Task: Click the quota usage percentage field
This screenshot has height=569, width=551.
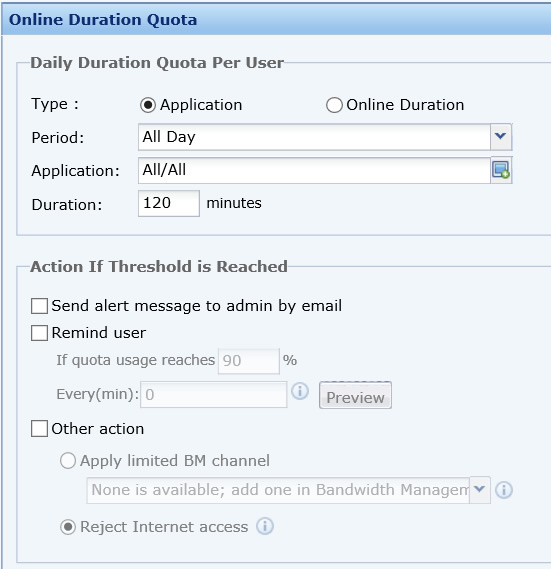Action: coord(249,361)
